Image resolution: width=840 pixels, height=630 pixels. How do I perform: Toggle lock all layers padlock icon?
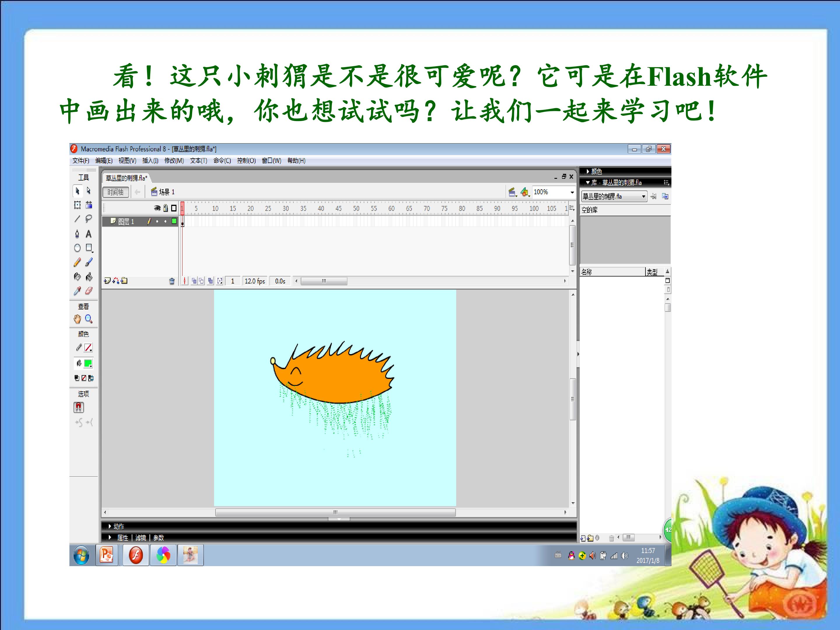[166, 208]
